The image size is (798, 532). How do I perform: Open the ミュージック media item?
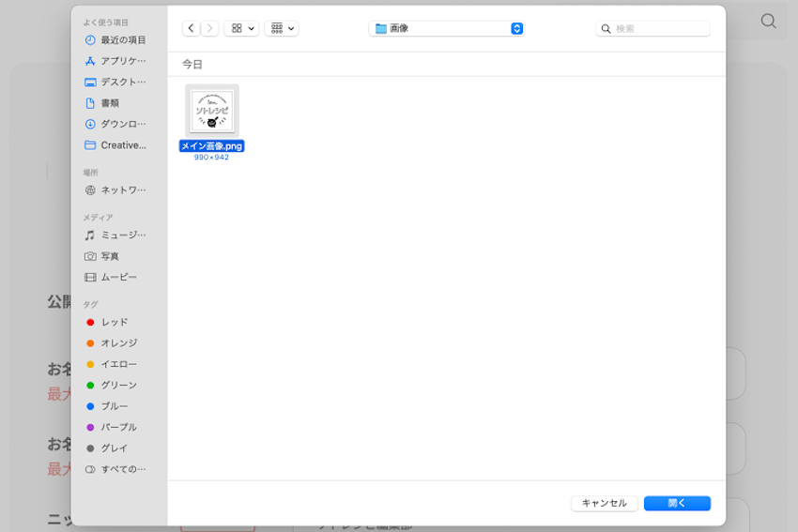pyautogui.click(x=115, y=235)
